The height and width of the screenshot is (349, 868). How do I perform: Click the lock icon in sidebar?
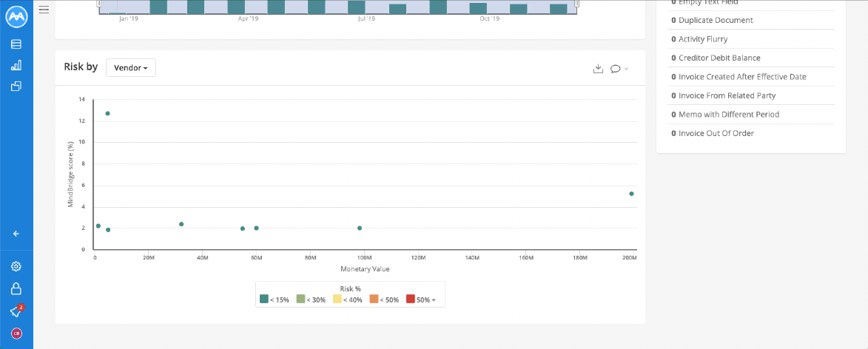point(16,288)
